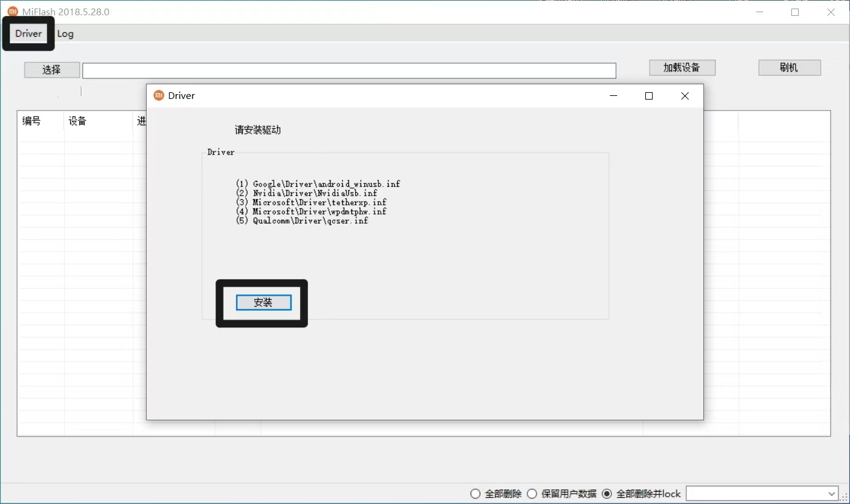
Task: Minimize the Driver dialog window
Action: [614, 96]
